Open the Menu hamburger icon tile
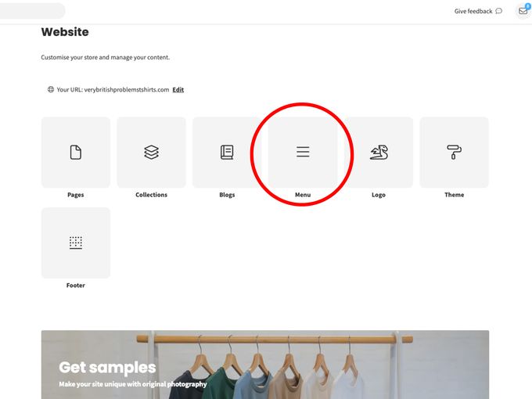532x399 pixels. (303, 153)
